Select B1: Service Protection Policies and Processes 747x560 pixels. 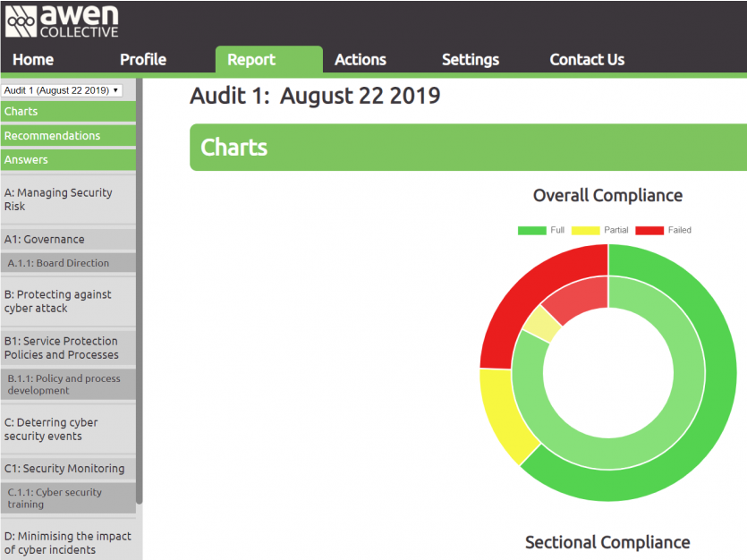68,348
